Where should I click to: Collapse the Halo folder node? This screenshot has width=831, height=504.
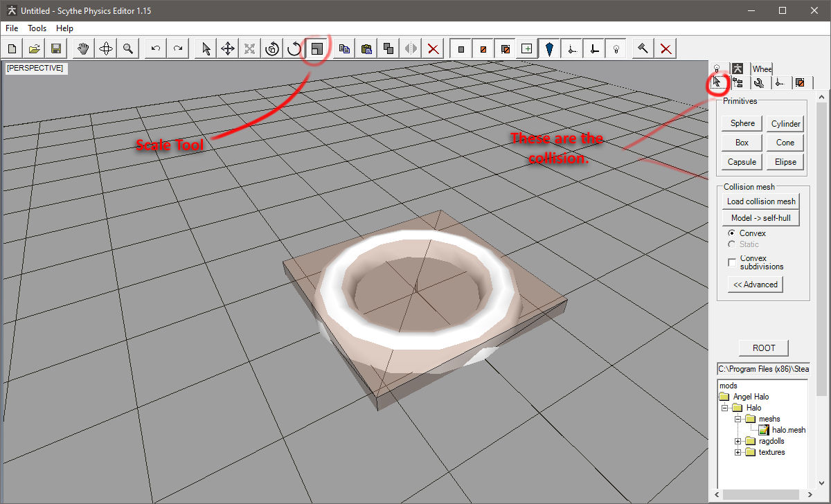pyautogui.click(x=725, y=408)
